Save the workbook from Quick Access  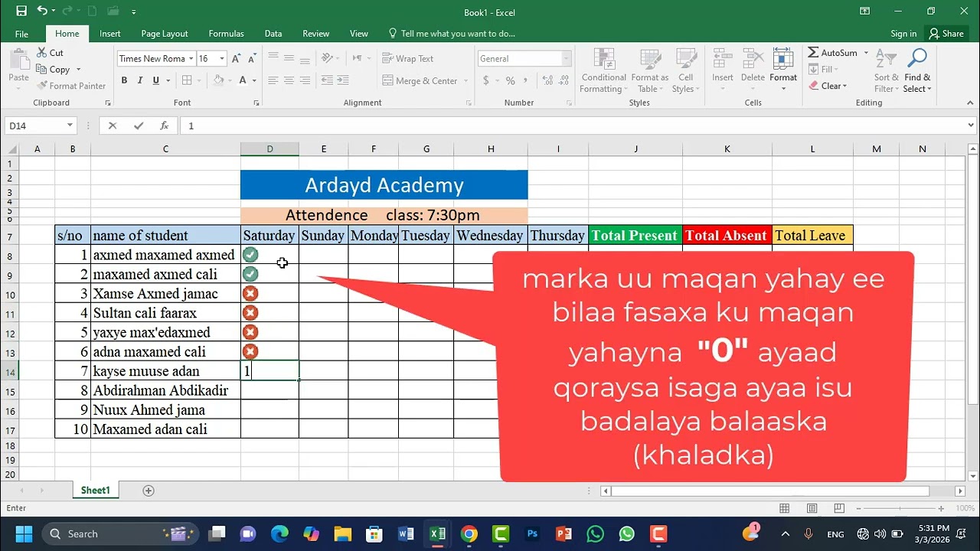point(21,11)
